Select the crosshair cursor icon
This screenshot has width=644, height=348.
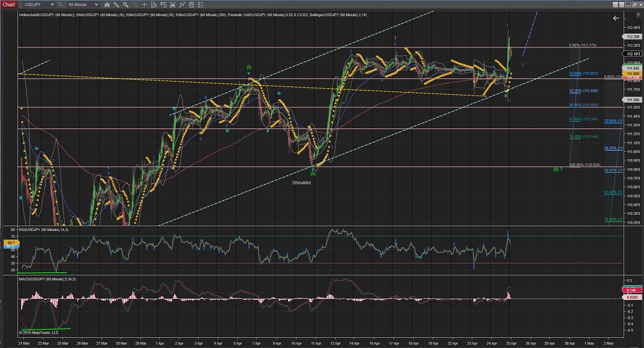coord(144,5)
